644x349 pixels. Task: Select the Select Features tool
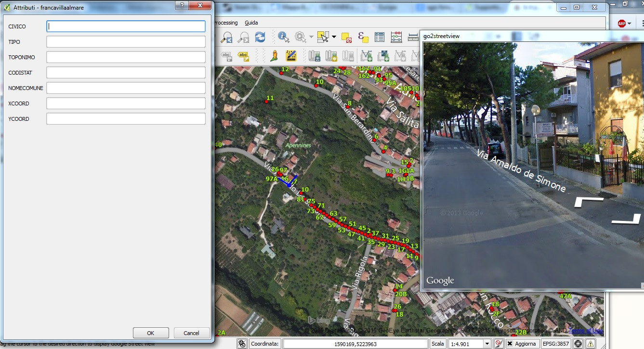pos(323,37)
